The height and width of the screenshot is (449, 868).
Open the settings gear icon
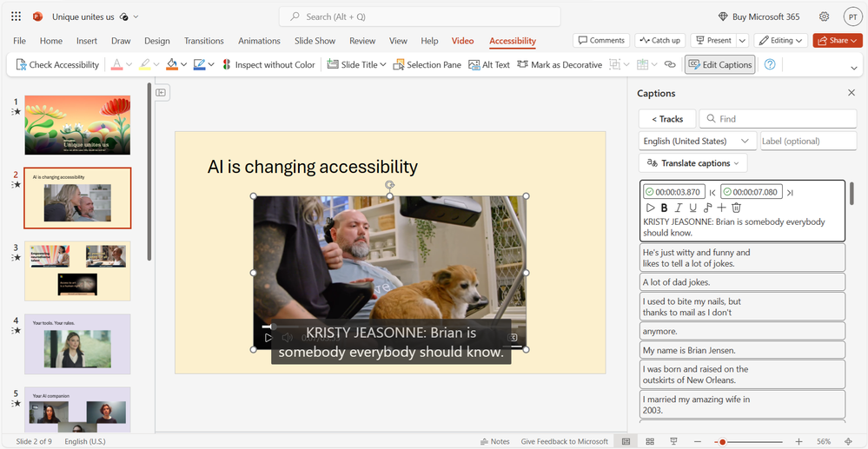(825, 17)
